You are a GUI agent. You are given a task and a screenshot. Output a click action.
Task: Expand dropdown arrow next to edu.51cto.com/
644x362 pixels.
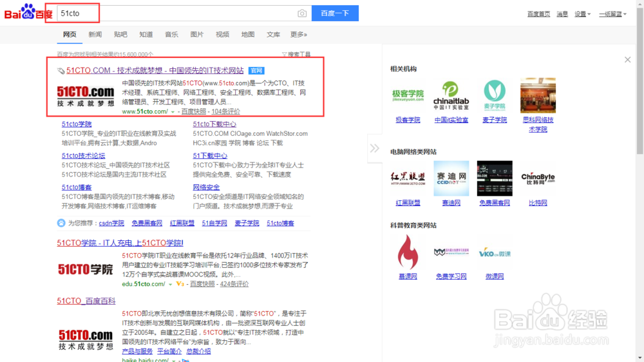[171, 284]
